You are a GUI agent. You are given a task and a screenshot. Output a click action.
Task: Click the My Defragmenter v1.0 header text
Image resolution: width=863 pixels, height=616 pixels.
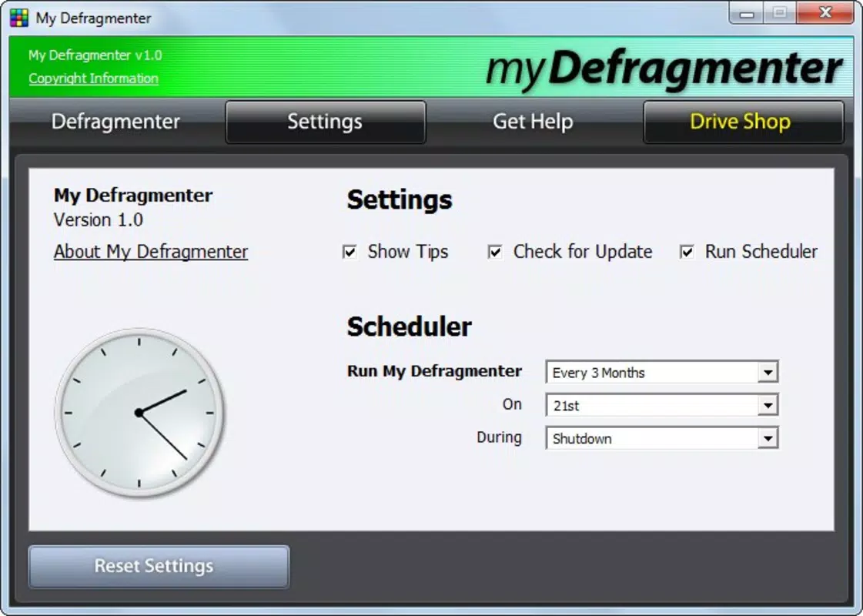click(x=95, y=55)
